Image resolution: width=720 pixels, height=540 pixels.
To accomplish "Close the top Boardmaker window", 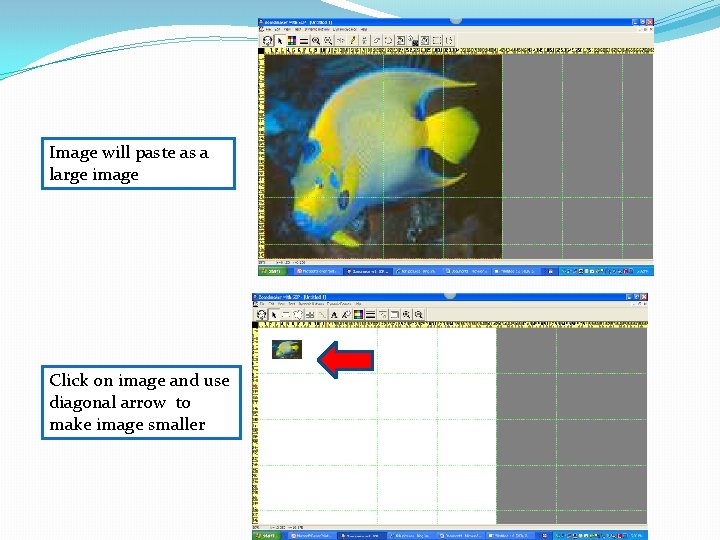I will coord(650,22).
